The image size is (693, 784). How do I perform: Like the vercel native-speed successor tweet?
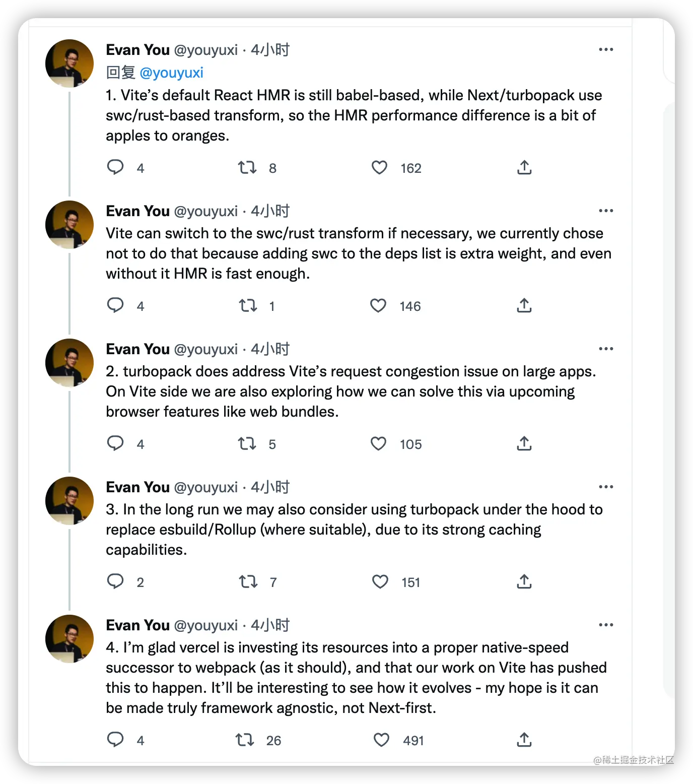(381, 740)
